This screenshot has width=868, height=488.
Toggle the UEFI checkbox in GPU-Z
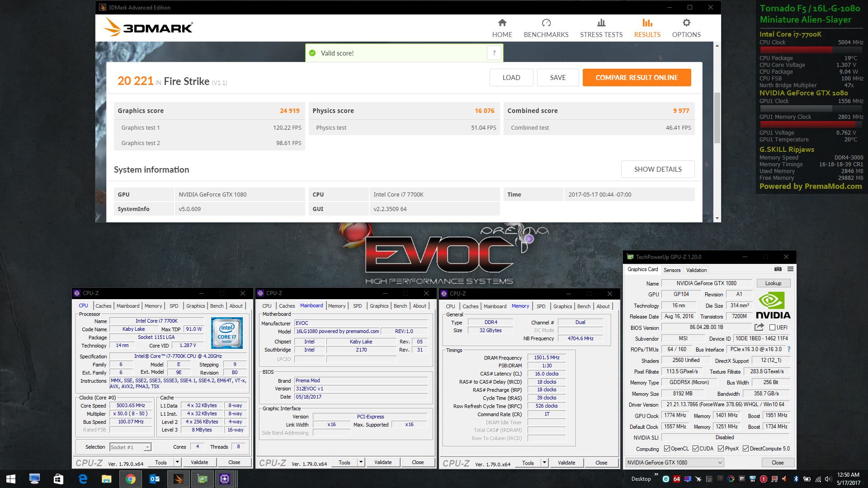(772, 328)
